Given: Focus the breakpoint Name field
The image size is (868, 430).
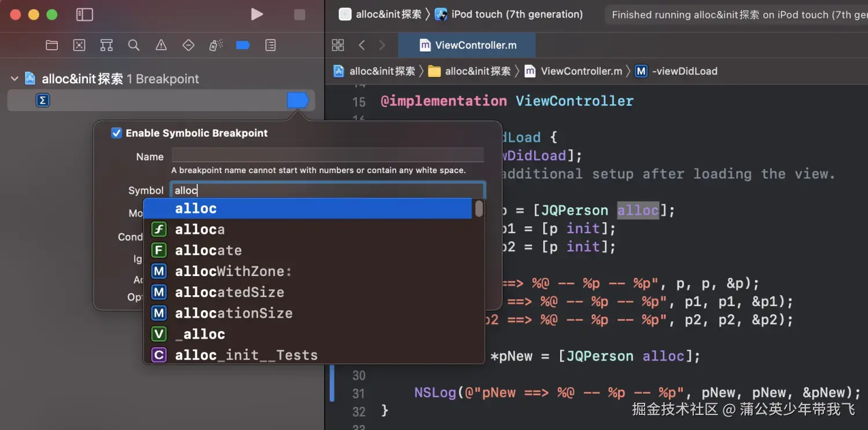Looking at the screenshot, I should (x=328, y=155).
